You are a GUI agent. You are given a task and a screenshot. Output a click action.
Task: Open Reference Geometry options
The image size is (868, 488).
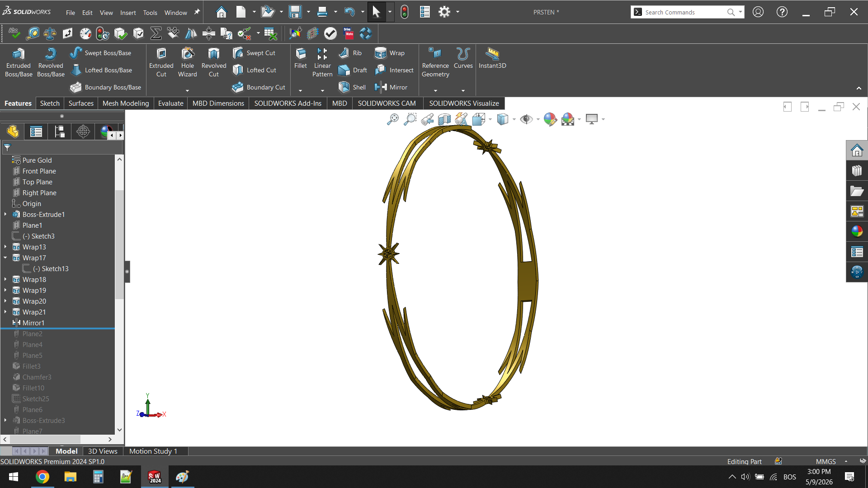[x=435, y=62]
